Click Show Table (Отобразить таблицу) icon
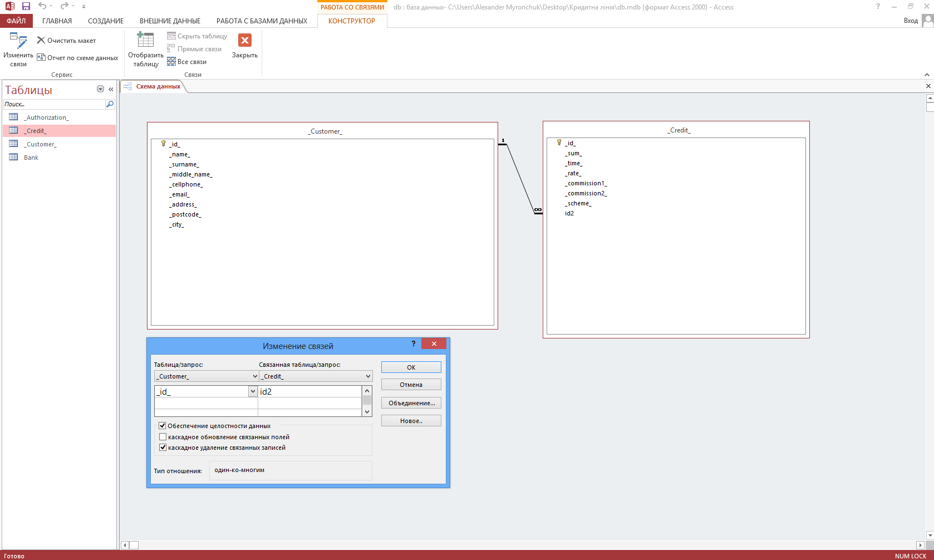Screen dimensions: 934x560 coord(145,41)
